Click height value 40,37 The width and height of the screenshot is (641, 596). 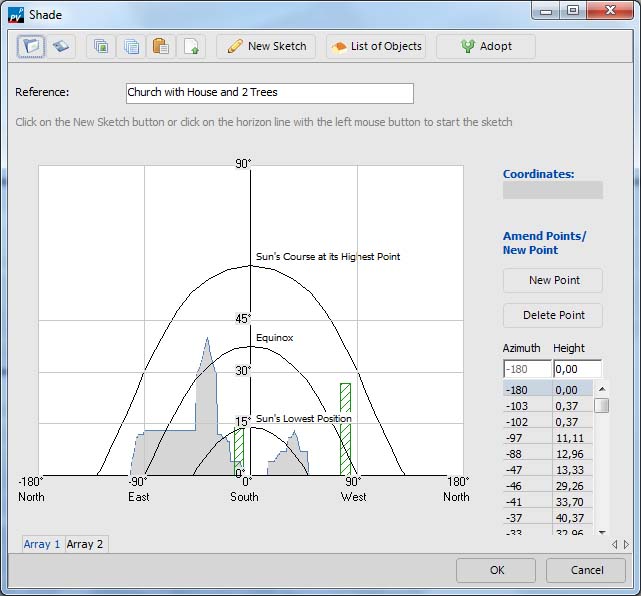tap(570, 518)
